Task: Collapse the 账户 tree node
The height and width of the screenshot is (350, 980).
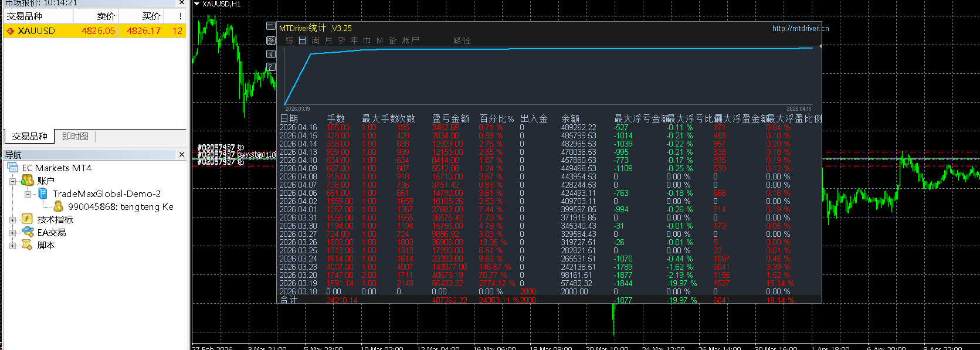Action: (x=12, y=181)
